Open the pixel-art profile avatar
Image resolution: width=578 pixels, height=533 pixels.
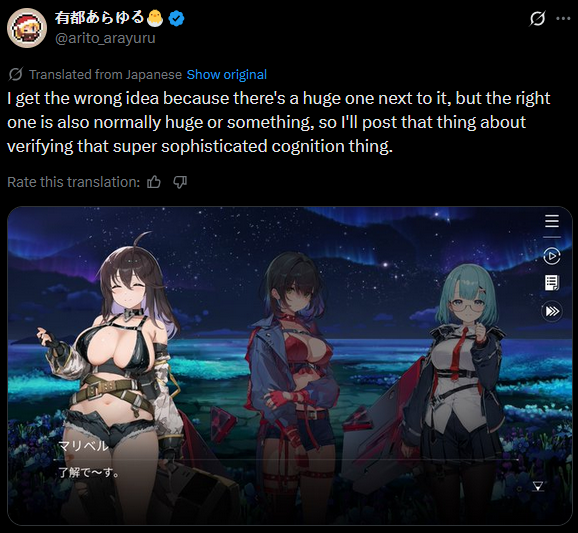27,28
